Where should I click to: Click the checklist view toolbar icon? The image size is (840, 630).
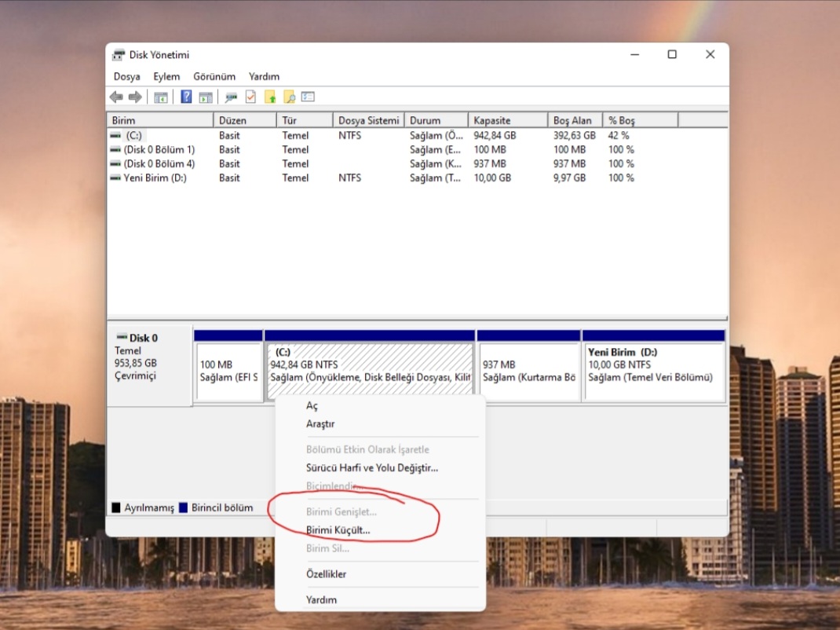coord(308,97)
